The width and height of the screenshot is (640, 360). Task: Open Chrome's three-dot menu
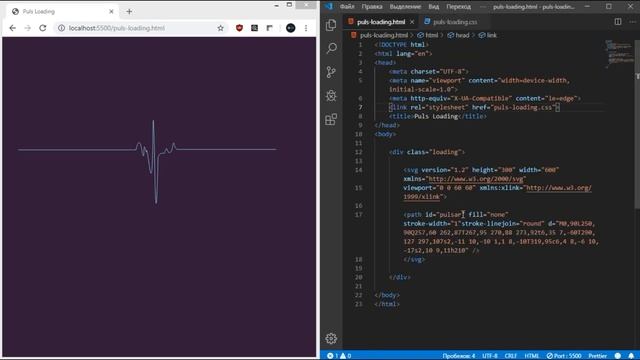coord(306,28)
